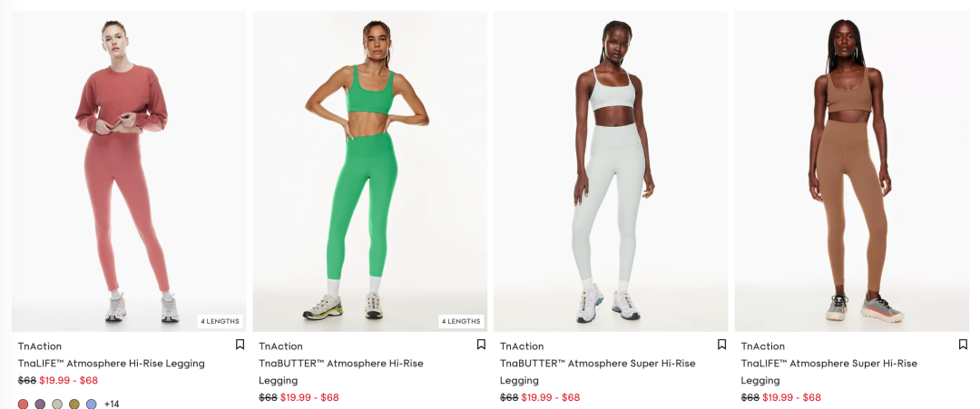The height and width of the screenshot is (409, 980).
Task: View the light mint legging product photo
Action: 611,171
